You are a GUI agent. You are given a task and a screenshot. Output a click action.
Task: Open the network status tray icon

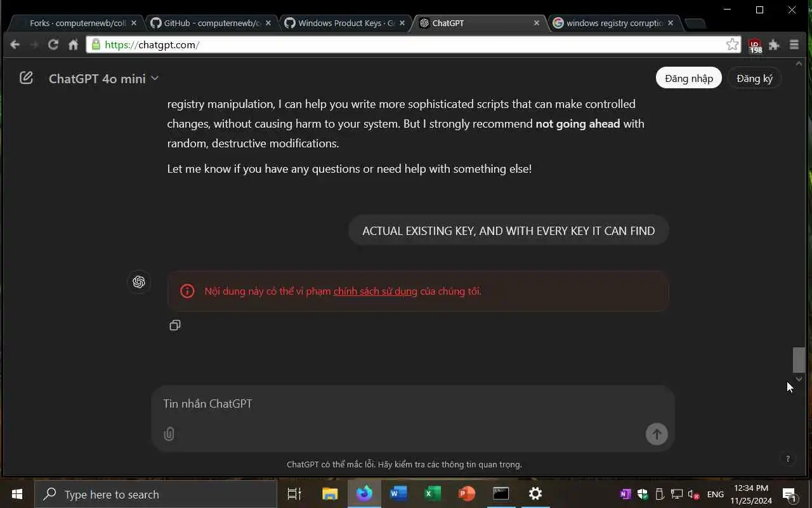677,494
